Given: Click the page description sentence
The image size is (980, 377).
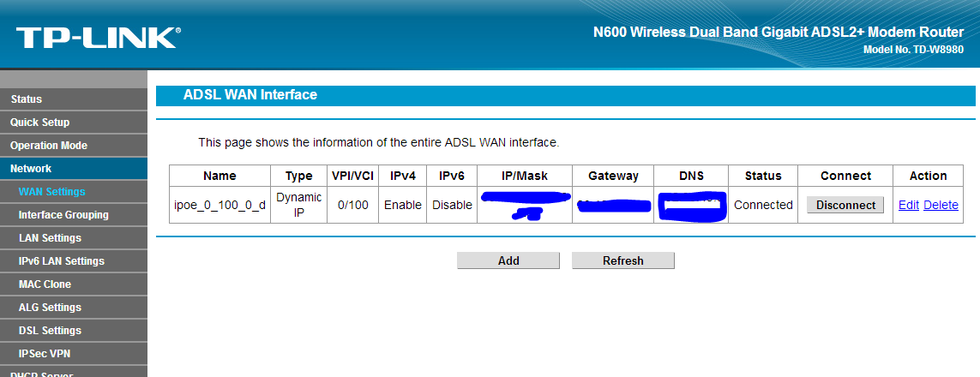Looking at the screenshot, I should pos(379,142).
